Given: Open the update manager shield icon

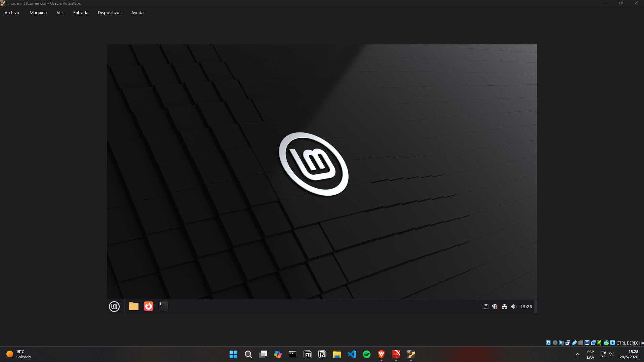Looking at the screenshot, I should click(x=495, y=307).
